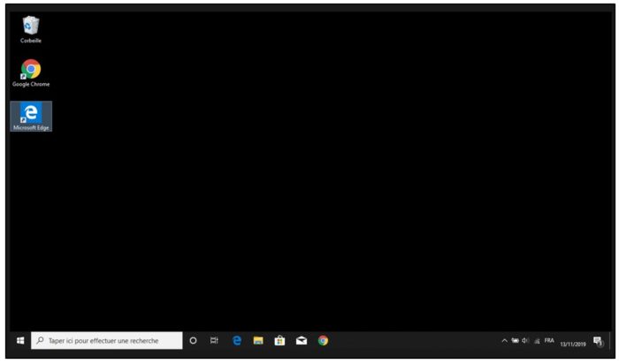Viewport: 619px width, 364px height.
Task: Open the battery status tray icon
Action: [516, 340]
